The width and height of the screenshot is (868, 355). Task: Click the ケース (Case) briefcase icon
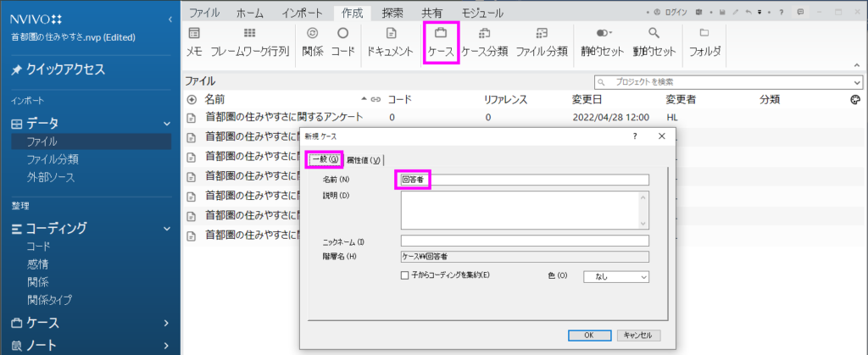click(441, 34)
